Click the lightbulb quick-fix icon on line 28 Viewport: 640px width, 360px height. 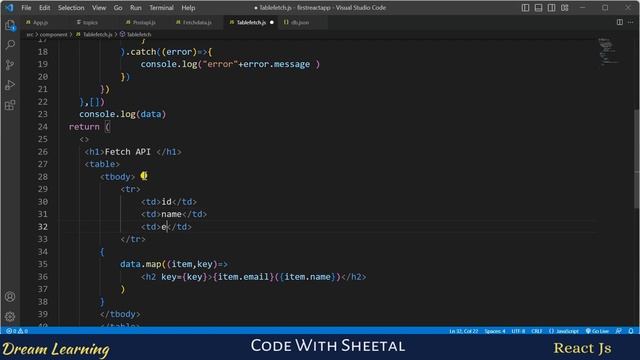click(144, 176)
